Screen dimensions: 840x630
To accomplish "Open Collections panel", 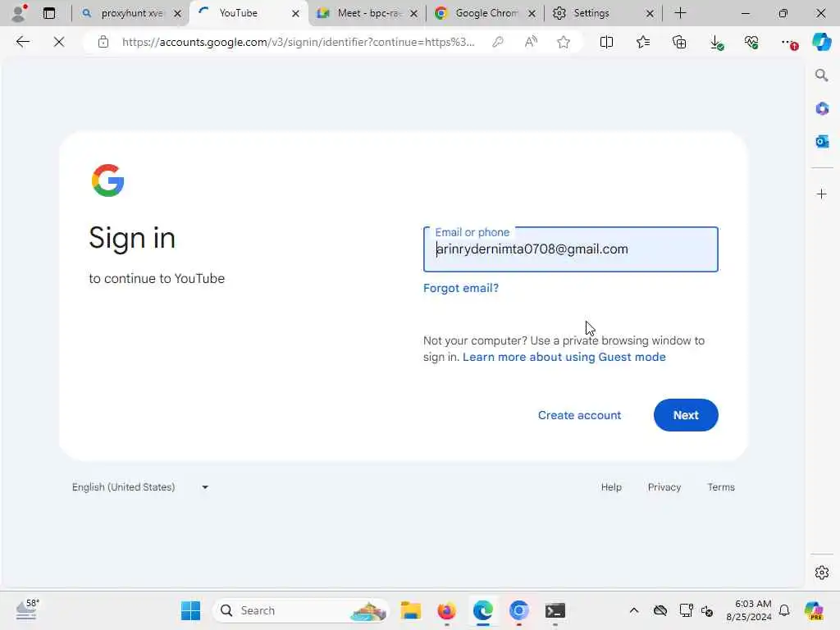I will 679,42.
